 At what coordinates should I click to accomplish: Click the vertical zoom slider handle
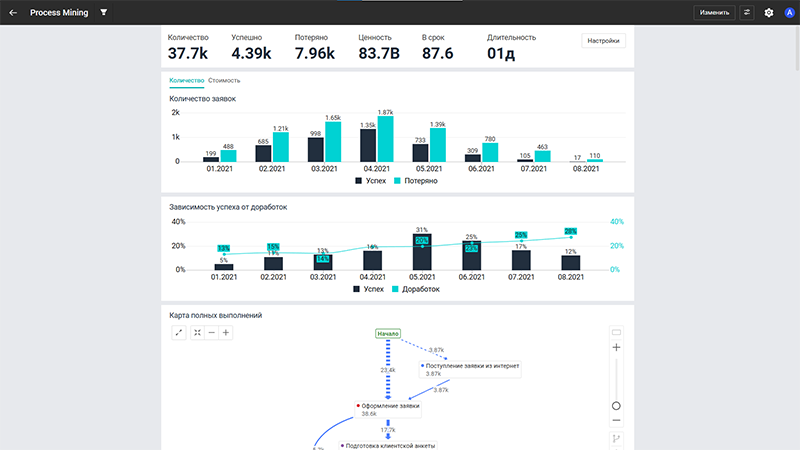coord(616,406)
